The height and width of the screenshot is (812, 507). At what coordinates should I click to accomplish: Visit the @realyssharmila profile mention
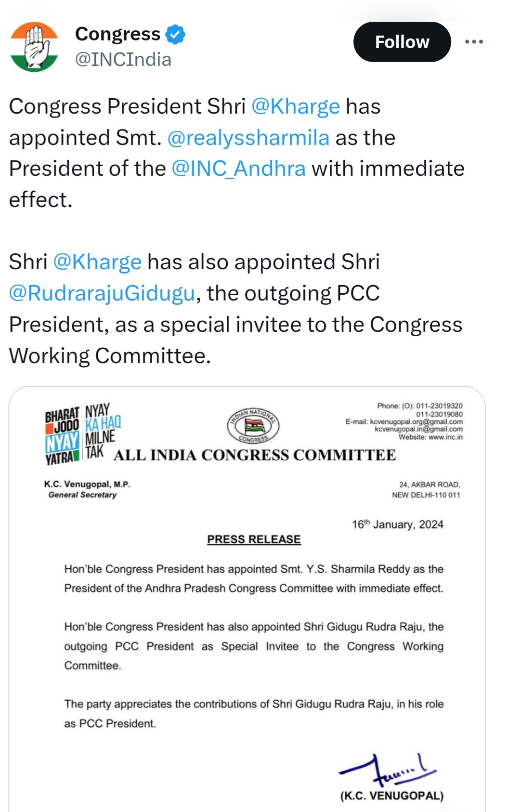pos(248,138)
